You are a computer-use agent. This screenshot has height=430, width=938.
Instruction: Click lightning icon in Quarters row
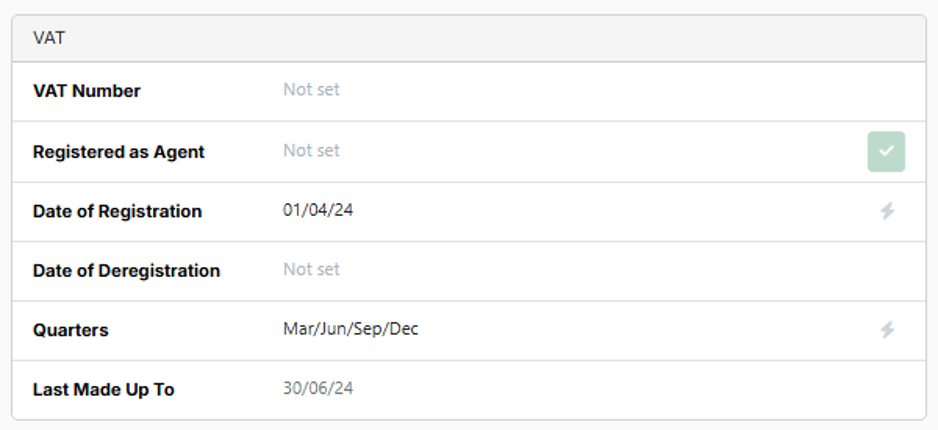pyautogui.click(x=887, y=330)
